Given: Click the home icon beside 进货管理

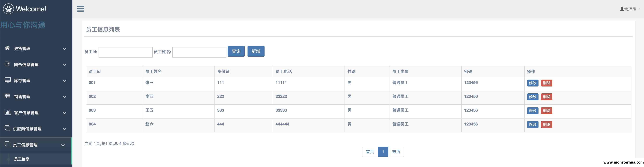Looking at the screenshot, I should click(8, 48).
